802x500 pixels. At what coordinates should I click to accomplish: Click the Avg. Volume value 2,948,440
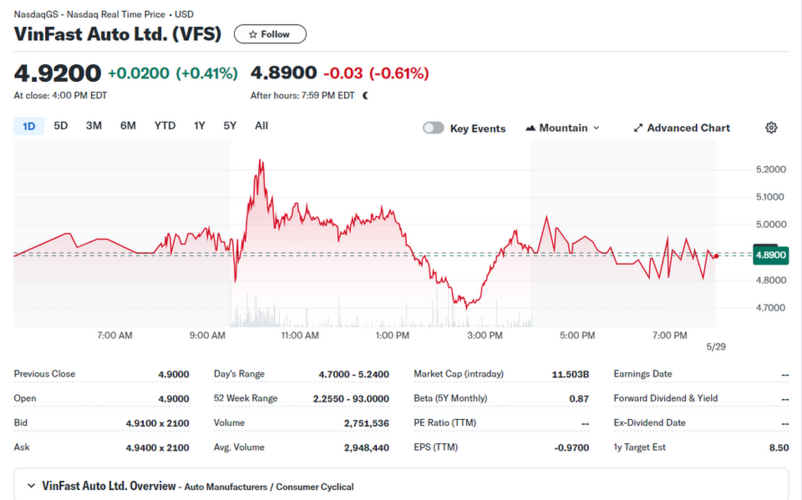pos(366,448)
